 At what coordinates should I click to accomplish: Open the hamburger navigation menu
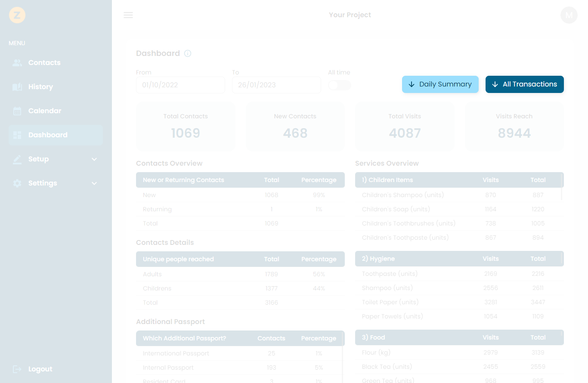[128, 15]
